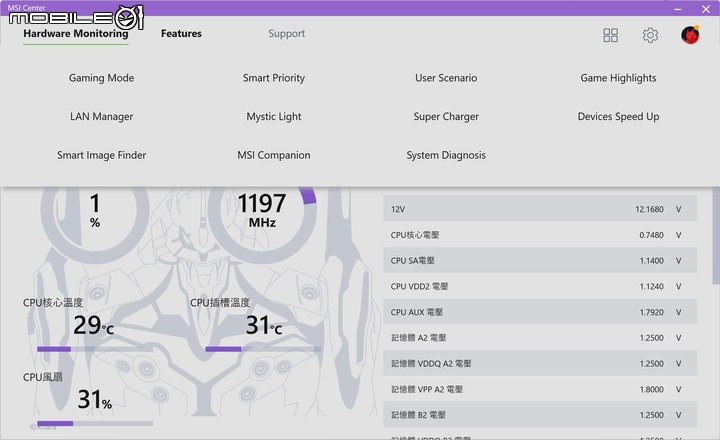Open LAN Manager
The height and width of the screenshot is (440, 720).
click(101, 117)
